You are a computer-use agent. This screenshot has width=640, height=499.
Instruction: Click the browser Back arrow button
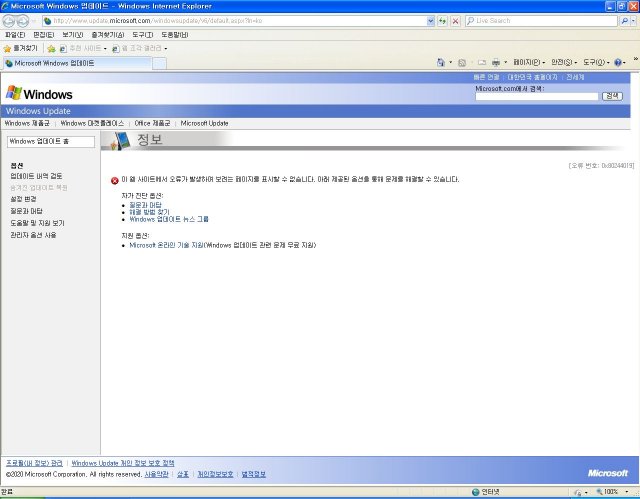(9, 21)
